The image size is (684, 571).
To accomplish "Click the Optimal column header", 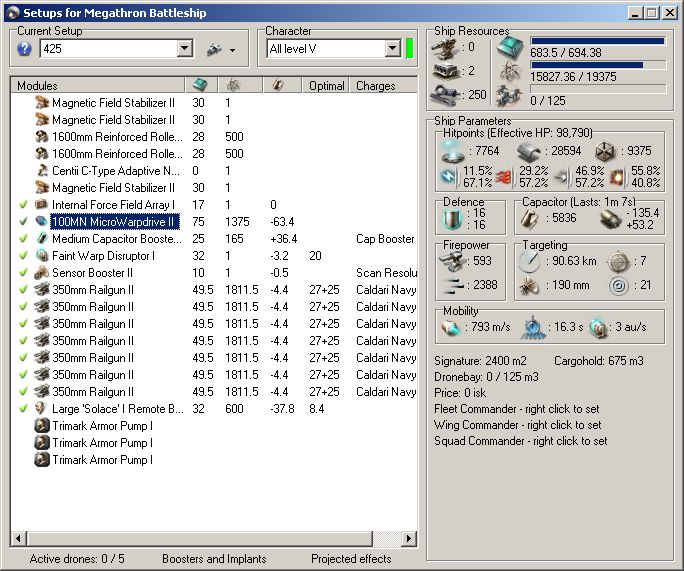I will pos(327,86).
